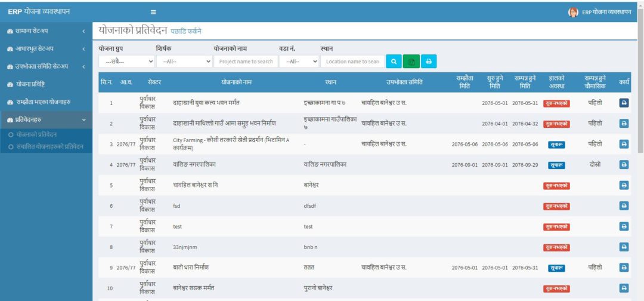Print row 4 वालिङ नगरपालिका
This screenshot has width=644, height=301.
tap(624, 164)
